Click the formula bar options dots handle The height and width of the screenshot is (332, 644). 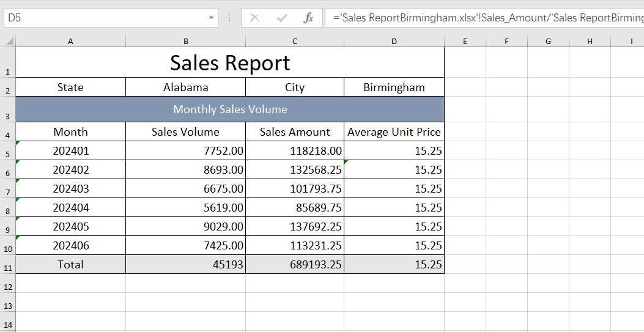click(x=229, y=18)
